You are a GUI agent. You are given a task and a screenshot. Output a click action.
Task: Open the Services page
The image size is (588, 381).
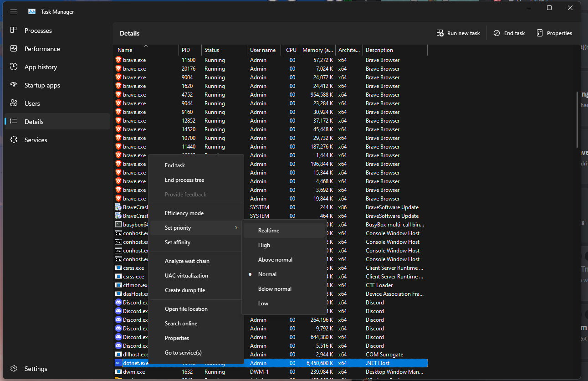coord(57,140)
